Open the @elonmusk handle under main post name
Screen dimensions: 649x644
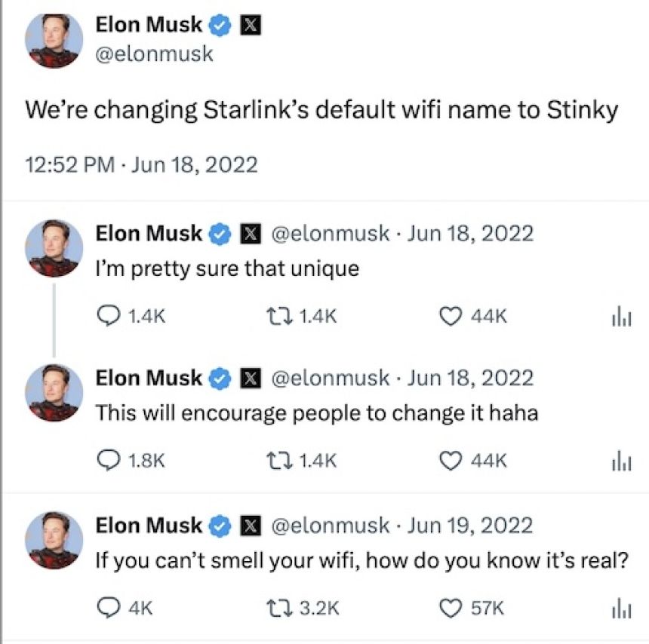[154, 54]
